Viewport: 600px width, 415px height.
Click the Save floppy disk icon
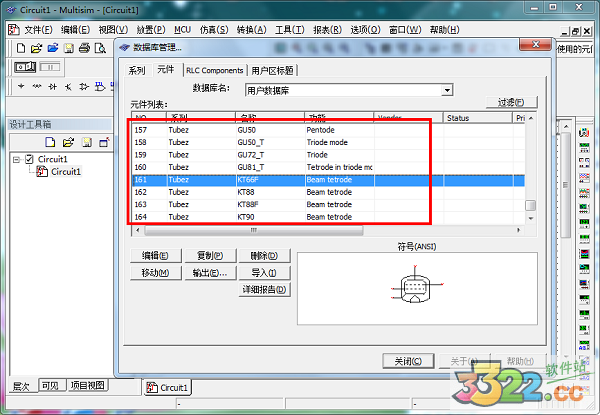(x=68, y=48)
